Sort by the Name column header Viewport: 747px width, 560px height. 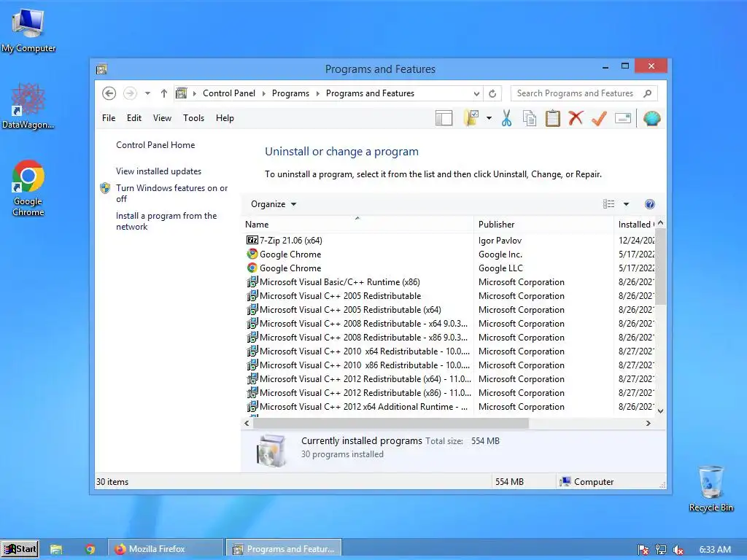tap(357, 225)
